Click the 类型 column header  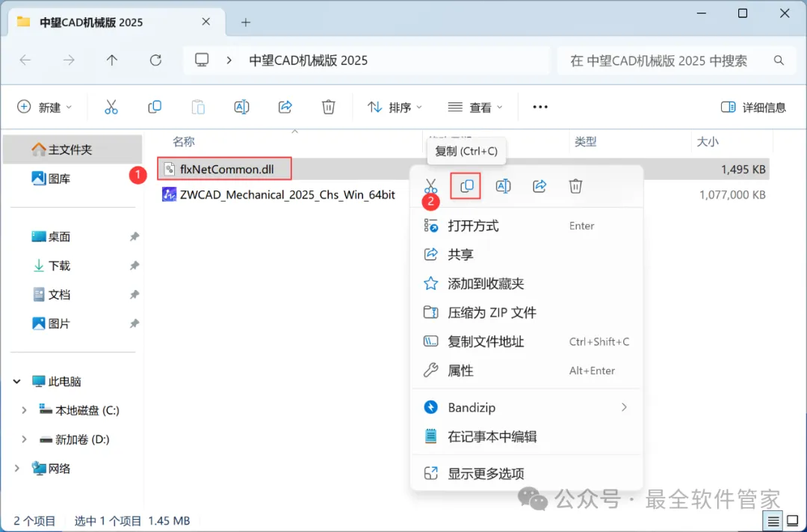(x=585, y=141)
